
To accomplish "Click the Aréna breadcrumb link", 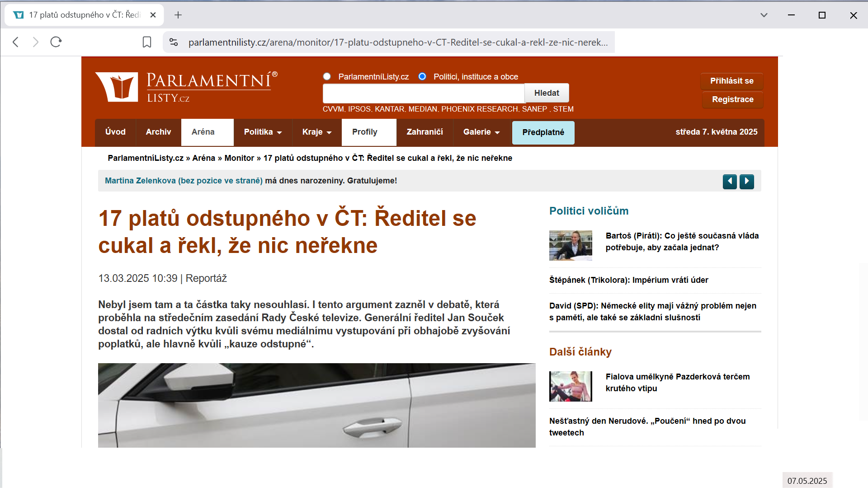I will point(203,158).
